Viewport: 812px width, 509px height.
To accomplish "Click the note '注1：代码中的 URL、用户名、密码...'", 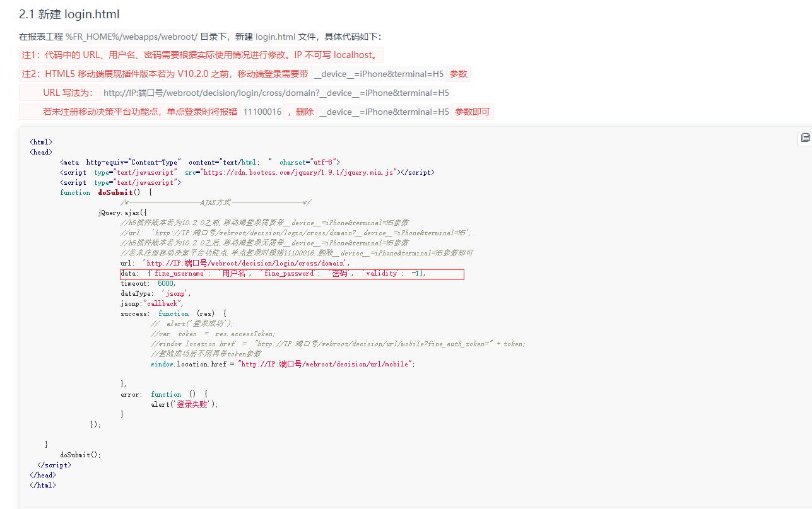I will pos(201,55).
